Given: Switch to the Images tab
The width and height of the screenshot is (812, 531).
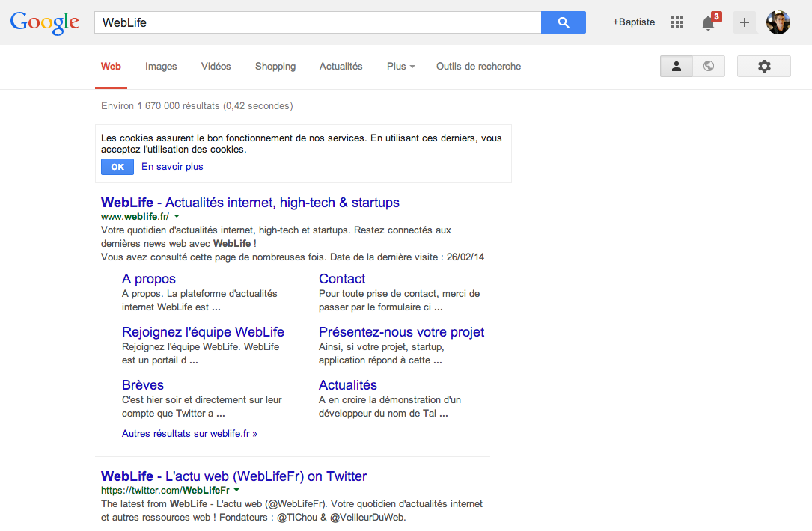Looking at the screenshot, I should 161,67.
